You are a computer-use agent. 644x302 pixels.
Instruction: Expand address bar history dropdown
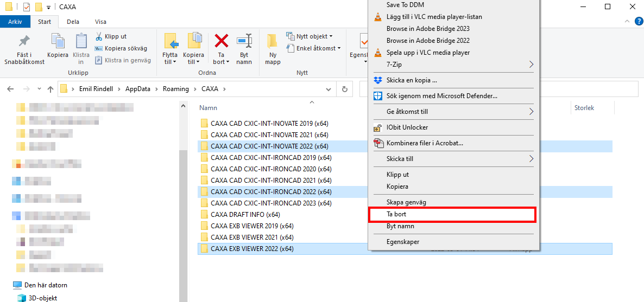(328, 89)
